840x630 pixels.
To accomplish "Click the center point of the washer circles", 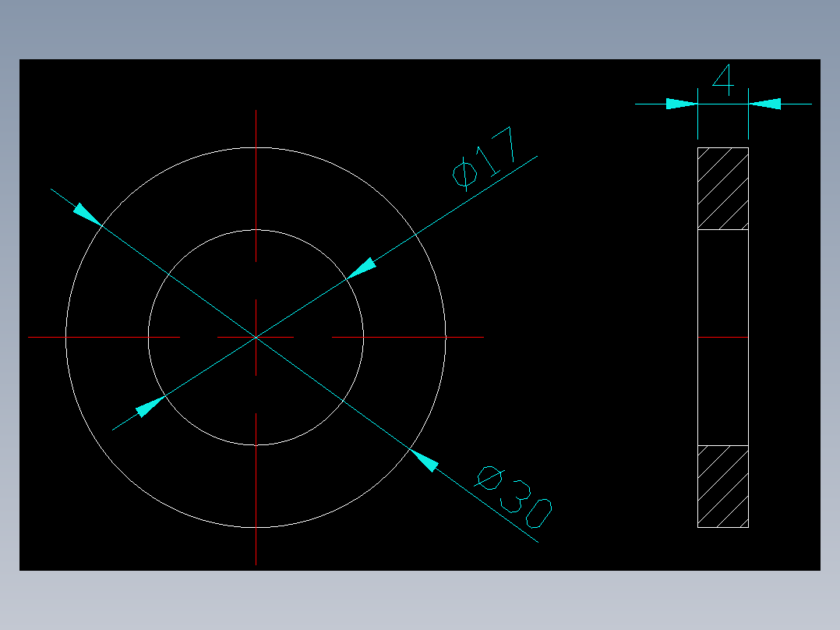I will [x=256, y=338].
